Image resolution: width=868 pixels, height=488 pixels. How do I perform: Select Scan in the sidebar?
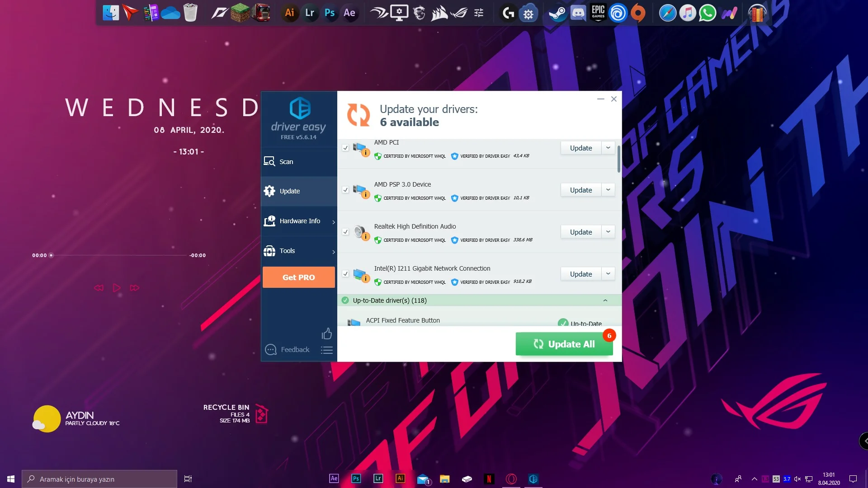tap(286, 162)
